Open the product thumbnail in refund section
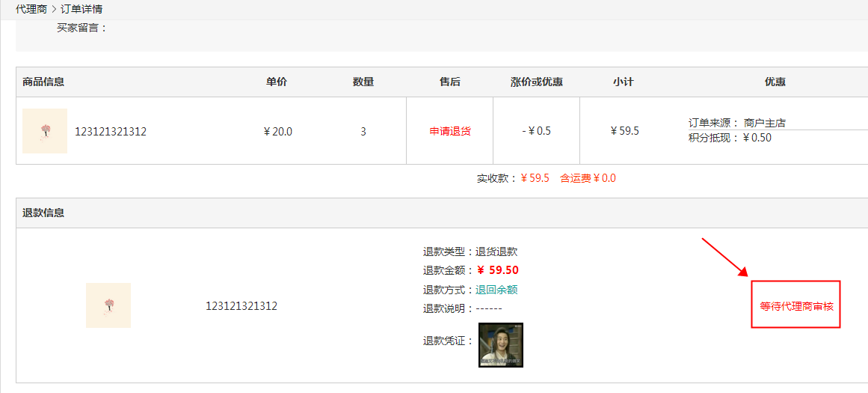The width and height of the screenshot is (868, 393). tap(108, 305)
